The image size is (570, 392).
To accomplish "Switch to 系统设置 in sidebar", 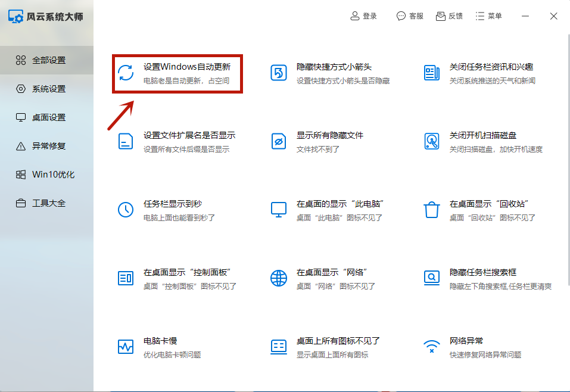I will (x=46, y=89).
